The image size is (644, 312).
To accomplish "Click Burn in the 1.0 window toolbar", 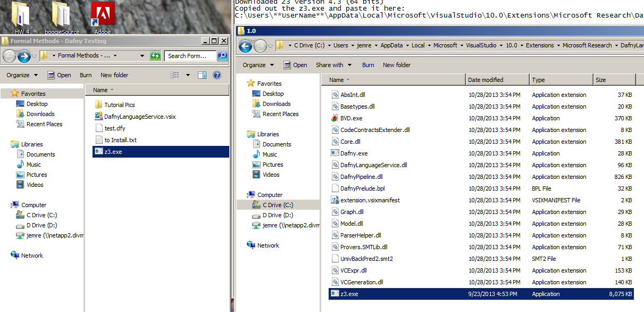I will [x=368, y=65].
